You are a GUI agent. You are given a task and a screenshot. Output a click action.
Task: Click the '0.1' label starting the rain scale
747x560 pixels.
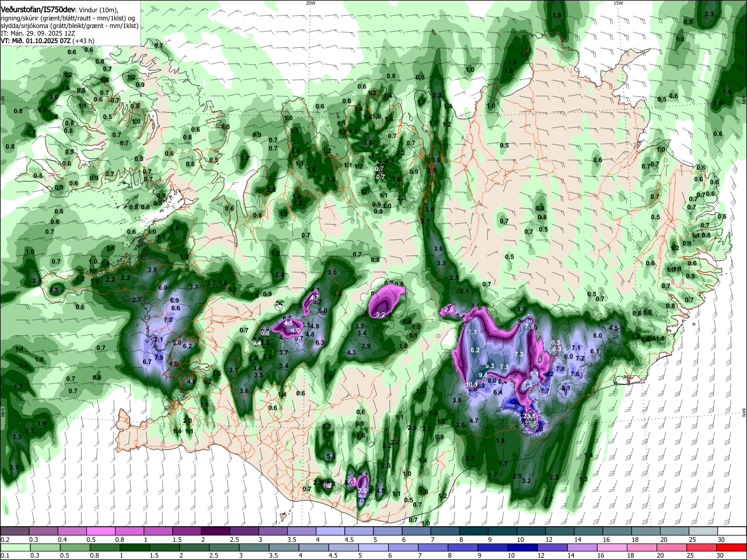coord(5,556)
